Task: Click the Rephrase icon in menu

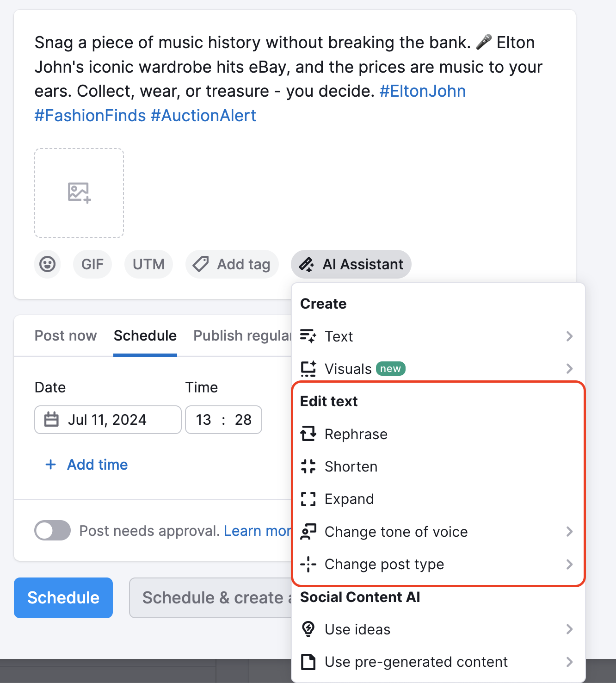Action: point(308,434)
